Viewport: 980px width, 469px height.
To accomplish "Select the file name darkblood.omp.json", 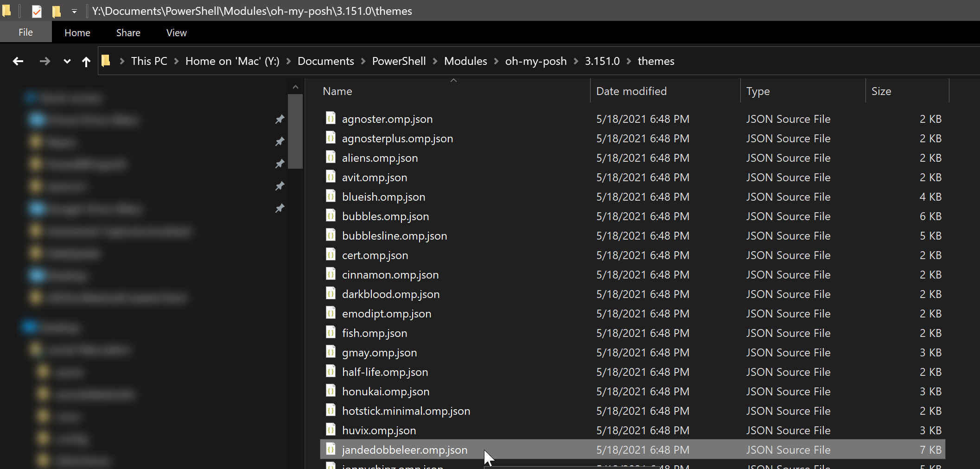I will [x=391, y=294].
